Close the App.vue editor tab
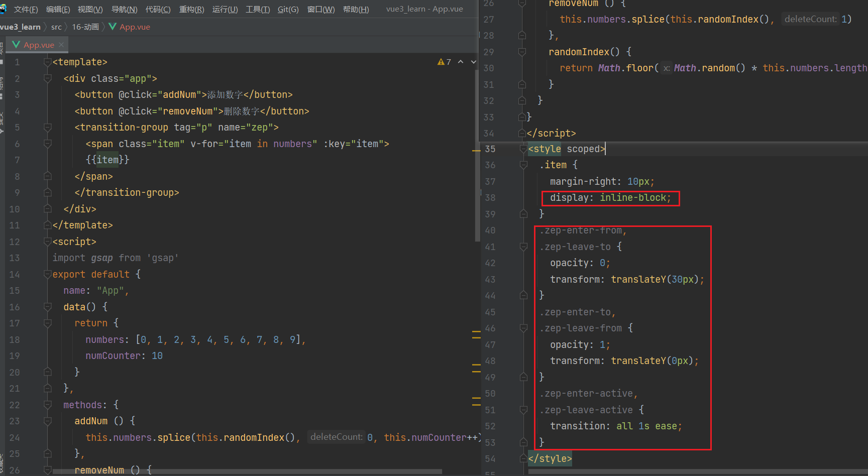This screenshot has height=476, width=868. [x=61, y=45]
